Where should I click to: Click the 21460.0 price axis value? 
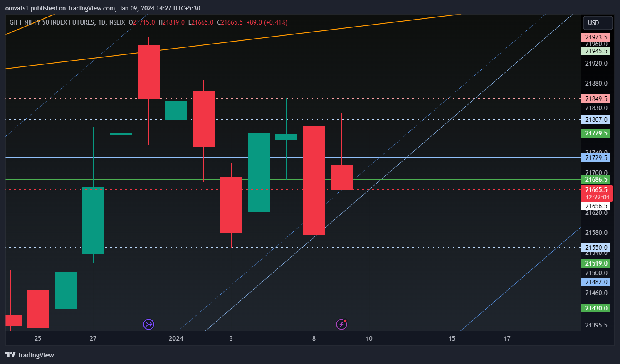click(596, 293)
